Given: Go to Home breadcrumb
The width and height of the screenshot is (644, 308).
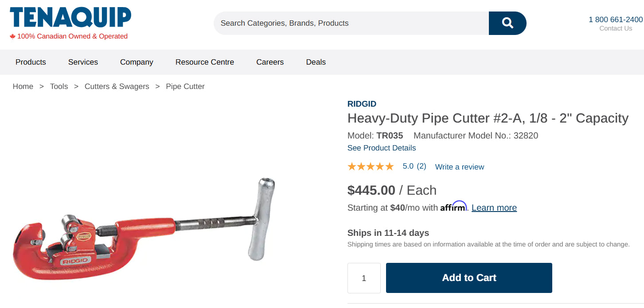Looking at the screenshot, I should point(23,86).
